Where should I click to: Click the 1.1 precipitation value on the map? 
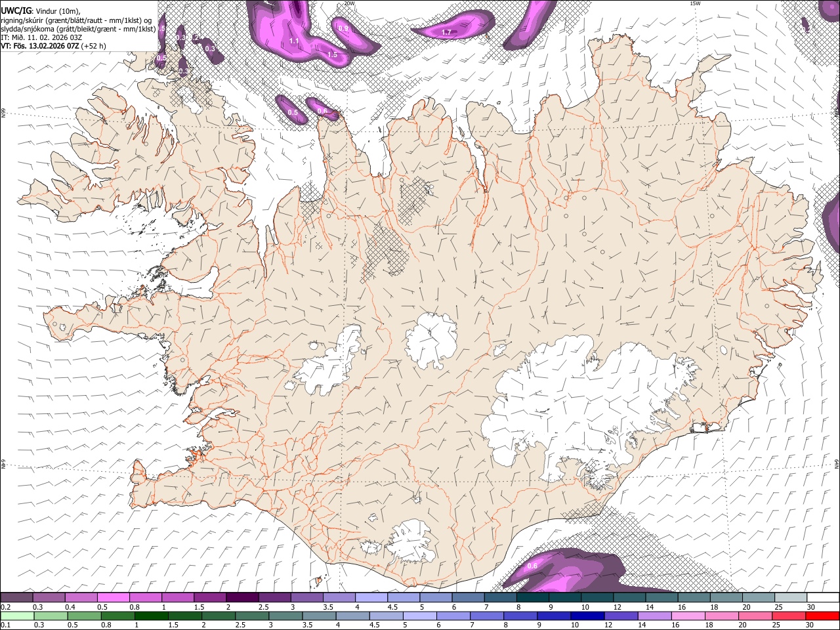click(295, 41)
